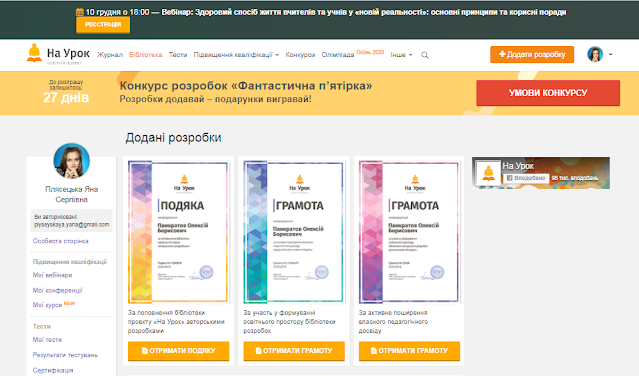The image size is (639, 376).
Task: Open Мої вебінари link
Action: tap(52, 275)
